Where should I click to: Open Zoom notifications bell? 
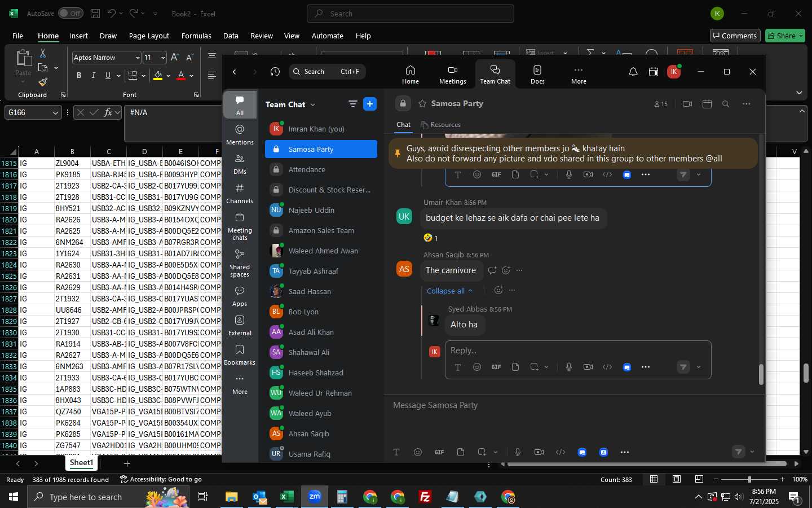pyautogui.click(x=633, y=72)
